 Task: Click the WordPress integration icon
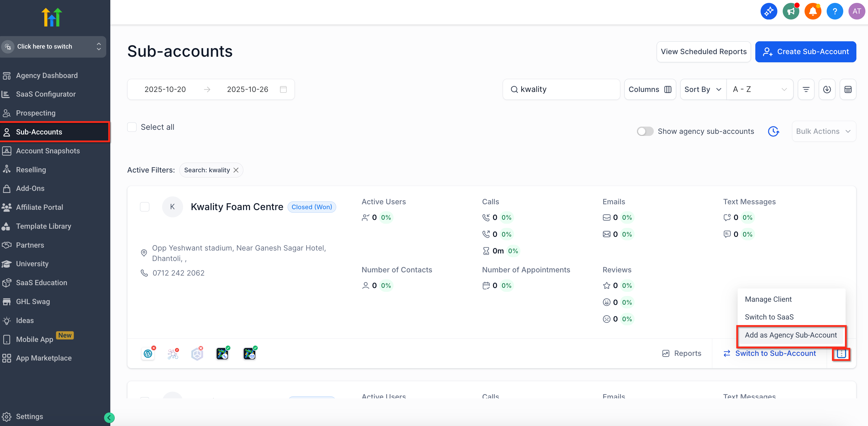[148, 353]
